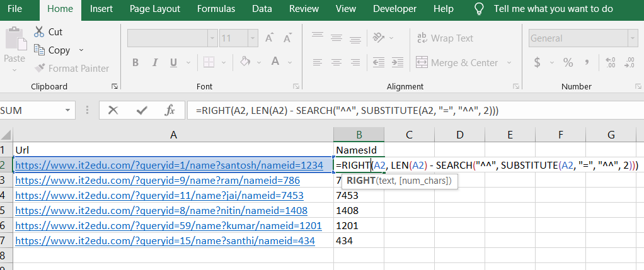
Task: Open Insert Function fx dialog
Action: [170, 110]
